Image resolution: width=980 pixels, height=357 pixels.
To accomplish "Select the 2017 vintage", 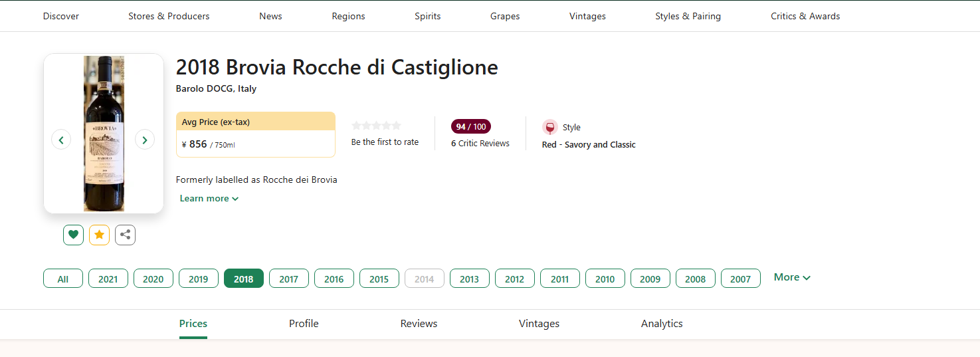I will [289, 279].
